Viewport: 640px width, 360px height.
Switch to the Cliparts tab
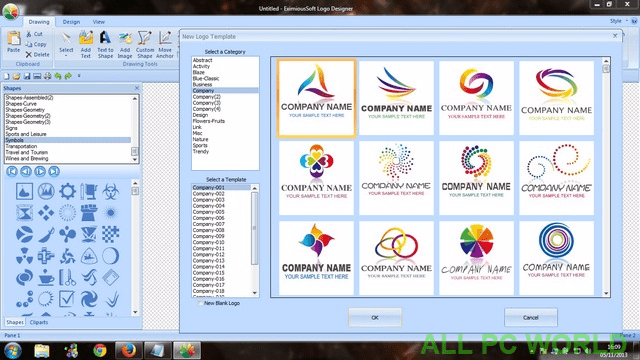[x=39, y=322]
